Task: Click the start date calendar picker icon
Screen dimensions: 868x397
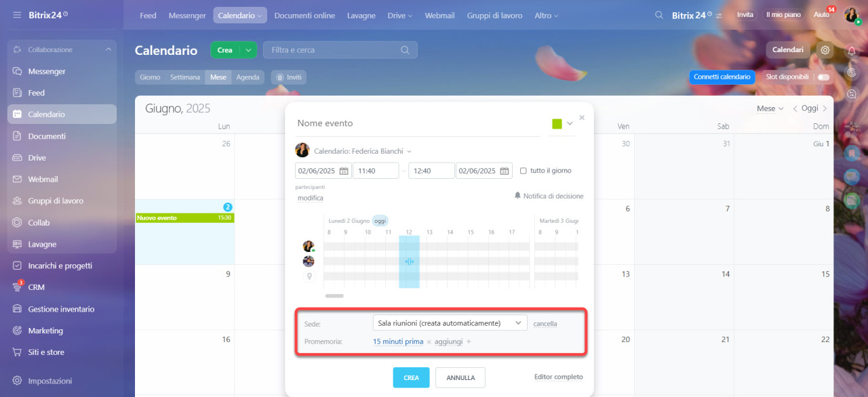Action: click(344, 171)
